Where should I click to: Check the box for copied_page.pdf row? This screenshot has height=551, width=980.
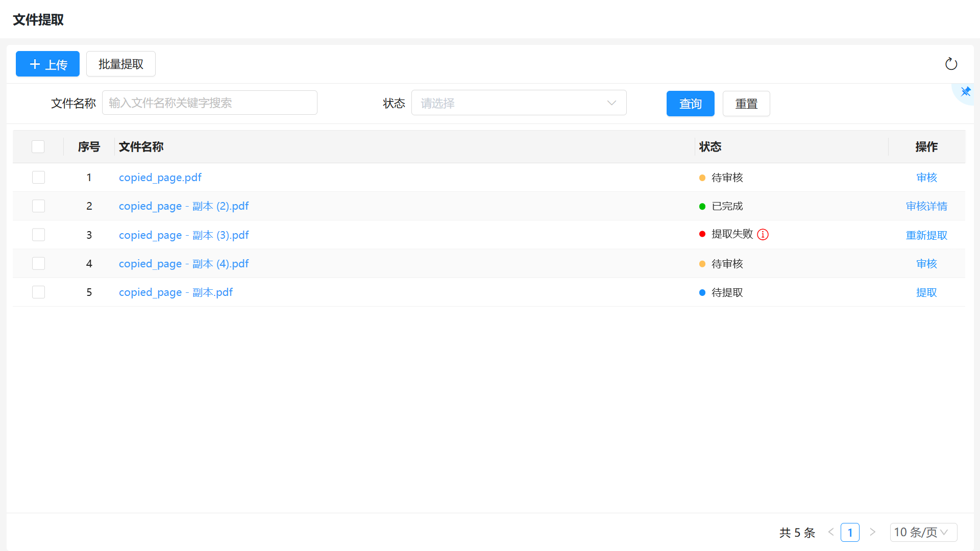pyautogui.click(x=38, y=178)
